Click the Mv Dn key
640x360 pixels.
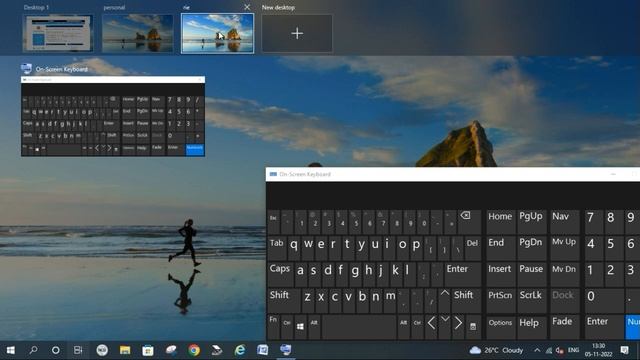pos(564,275)
